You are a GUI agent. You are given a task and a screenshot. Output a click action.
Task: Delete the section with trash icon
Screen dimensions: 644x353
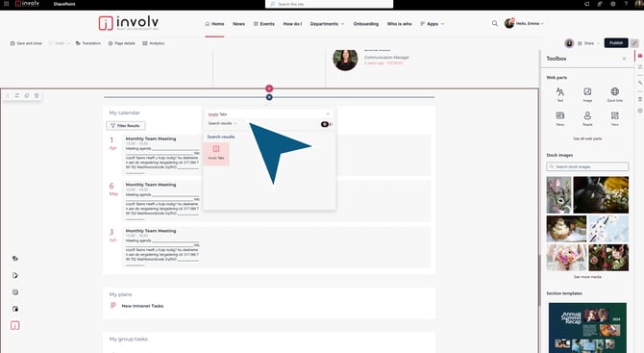coord(37,95)
